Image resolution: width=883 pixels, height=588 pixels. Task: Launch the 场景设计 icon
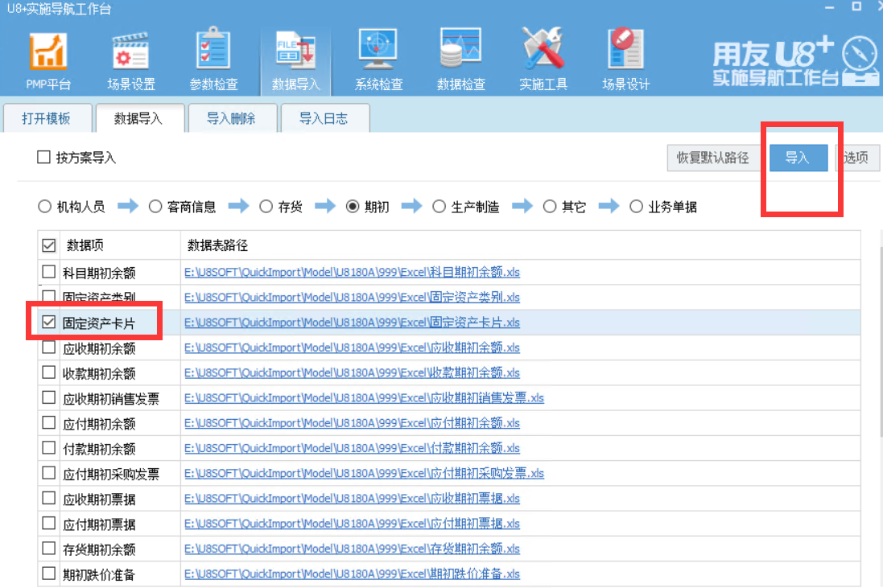coord(625,53)
